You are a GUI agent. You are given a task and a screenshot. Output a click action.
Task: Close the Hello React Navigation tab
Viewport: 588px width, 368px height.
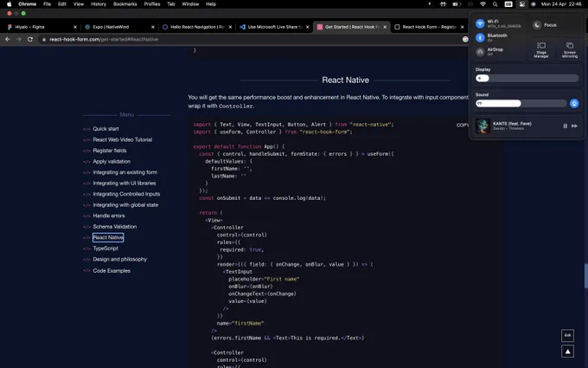click(230, 27)
